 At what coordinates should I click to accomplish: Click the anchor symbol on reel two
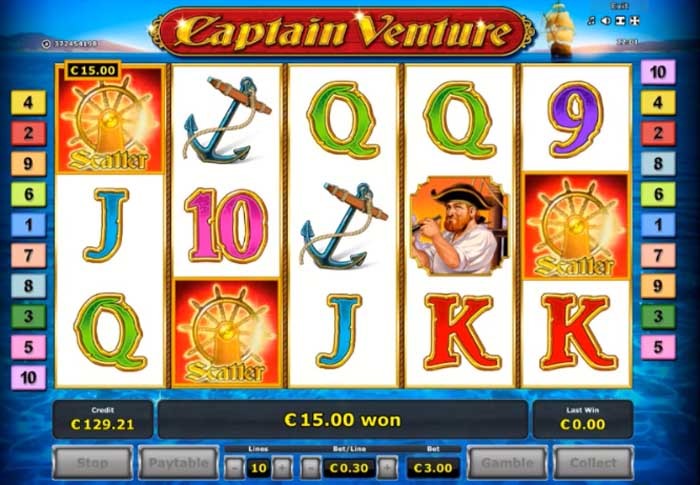pos(227,120)
